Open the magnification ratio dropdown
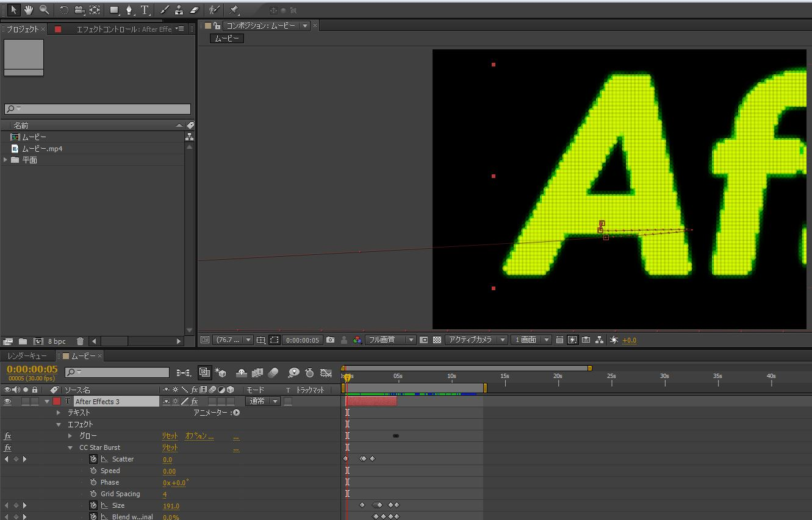 pyautogui.click(x=233, y=340)
